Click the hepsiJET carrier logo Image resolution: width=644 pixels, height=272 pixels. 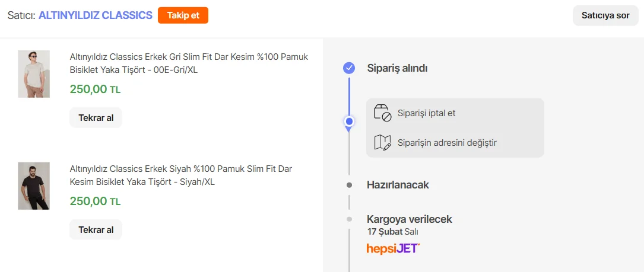[393, 248]
